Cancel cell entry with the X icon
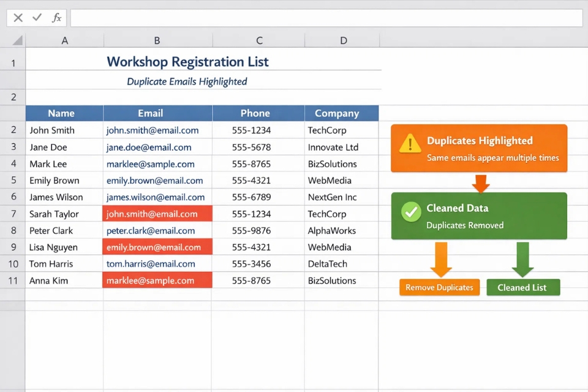Image resolution: width=588 pixels, height=392 pixels. point(18,18)
